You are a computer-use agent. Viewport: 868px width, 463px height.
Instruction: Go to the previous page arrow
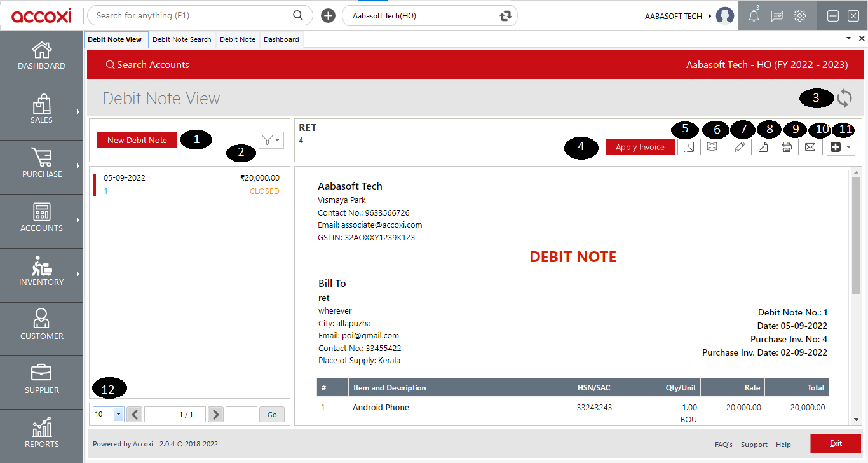(135, 415)
